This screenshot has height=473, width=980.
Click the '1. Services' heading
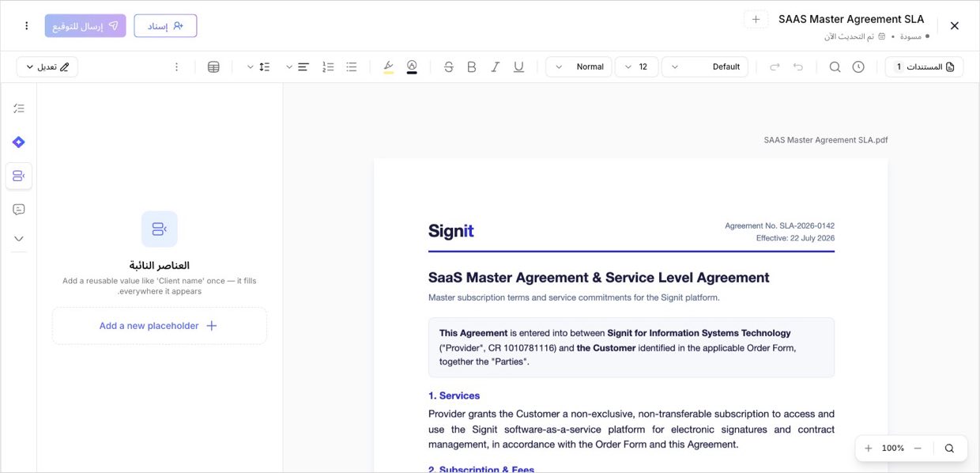tap(454, 395)
